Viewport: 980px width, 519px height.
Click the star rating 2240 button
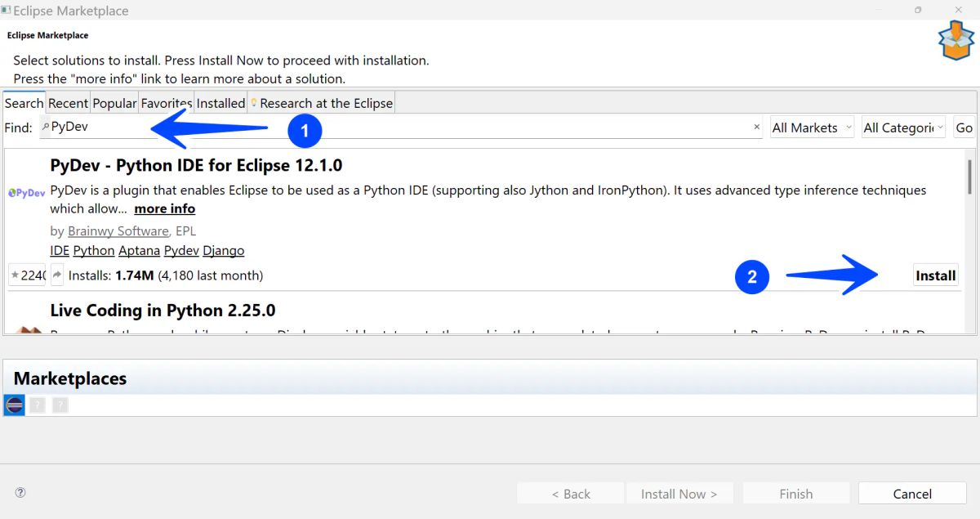point(28,275)
